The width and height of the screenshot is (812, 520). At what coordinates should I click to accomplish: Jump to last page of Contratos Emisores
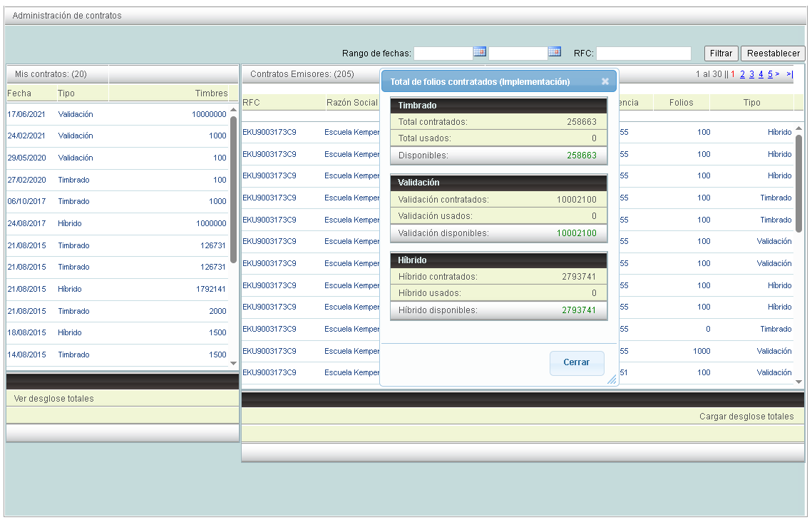(789, 74)
